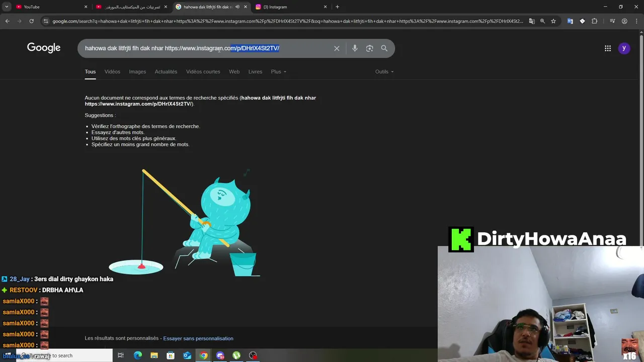Close the current Google search tab
Screen dimensions: 644x362
click(246, 7)
